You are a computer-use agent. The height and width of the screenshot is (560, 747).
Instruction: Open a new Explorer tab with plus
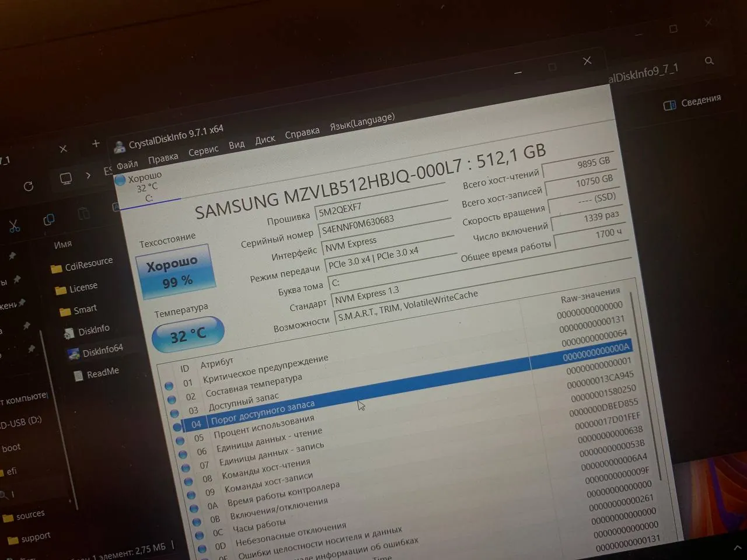click(x=96, y=143)
